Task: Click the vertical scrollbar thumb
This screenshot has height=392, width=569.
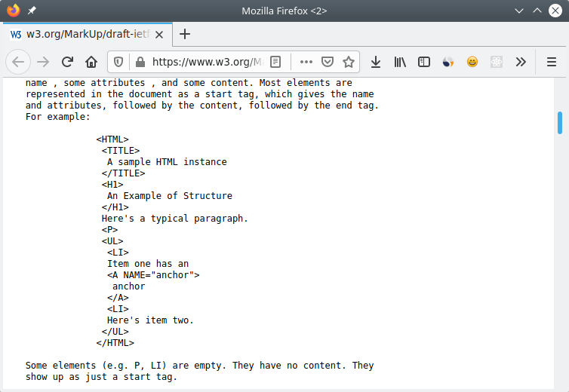Action: (560, 123)
